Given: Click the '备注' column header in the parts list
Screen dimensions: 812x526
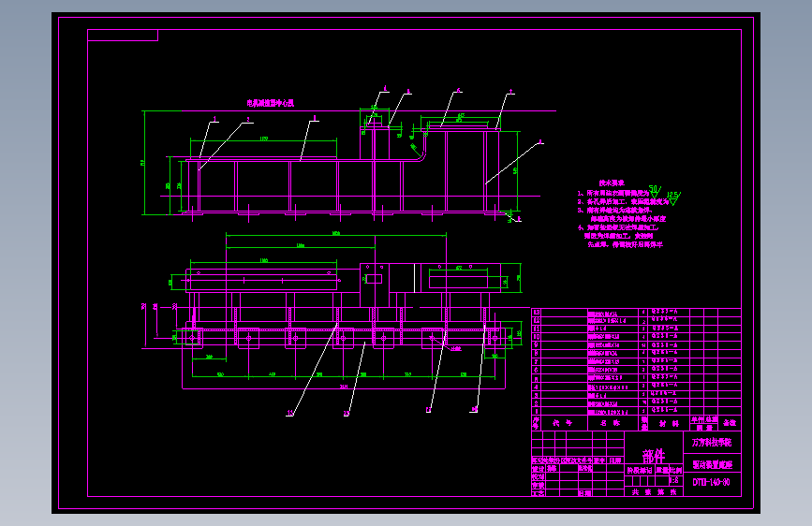Looking at the screenshot, I should point(730,423).
